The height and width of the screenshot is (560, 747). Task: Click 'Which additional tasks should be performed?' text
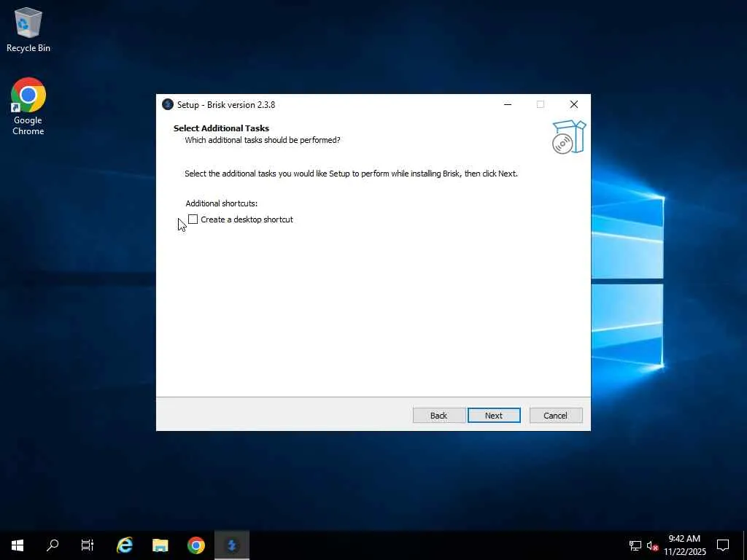[x=263, y=140]
